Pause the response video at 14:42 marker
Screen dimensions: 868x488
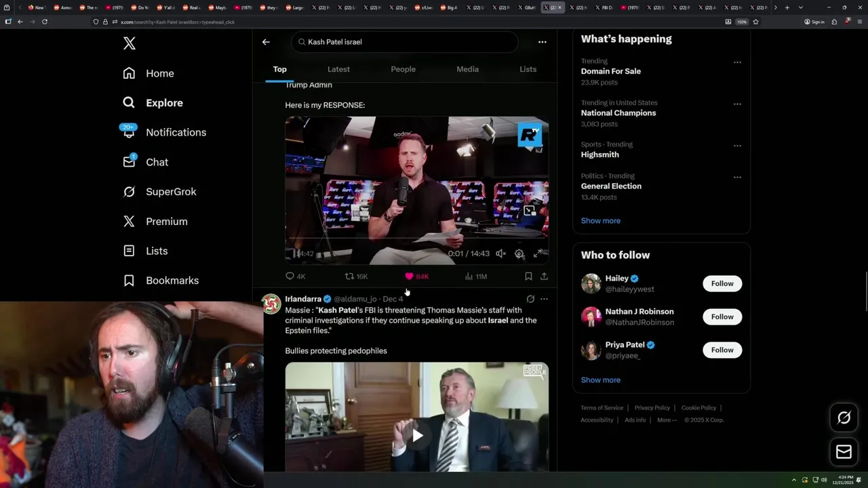(x=295, y=253)
